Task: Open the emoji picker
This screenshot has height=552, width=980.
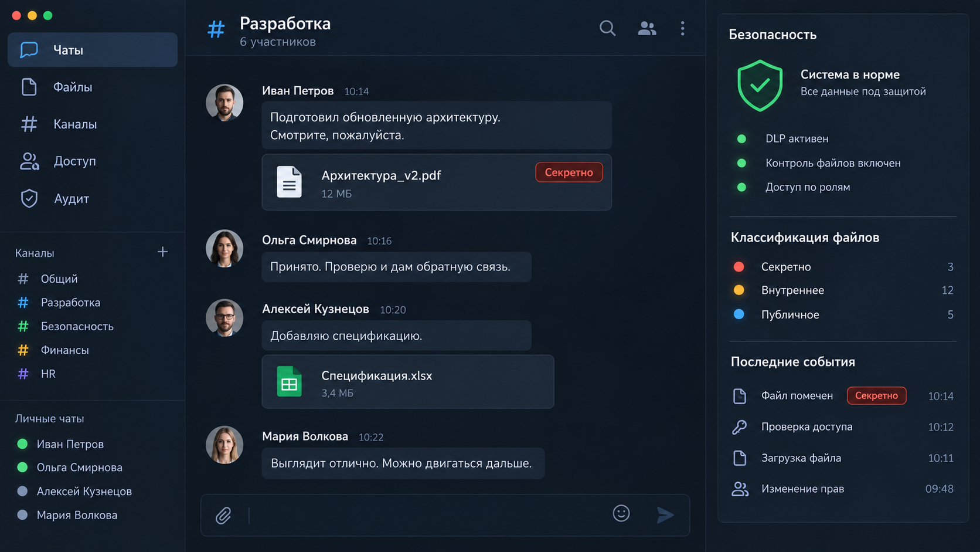Action: 621,513
